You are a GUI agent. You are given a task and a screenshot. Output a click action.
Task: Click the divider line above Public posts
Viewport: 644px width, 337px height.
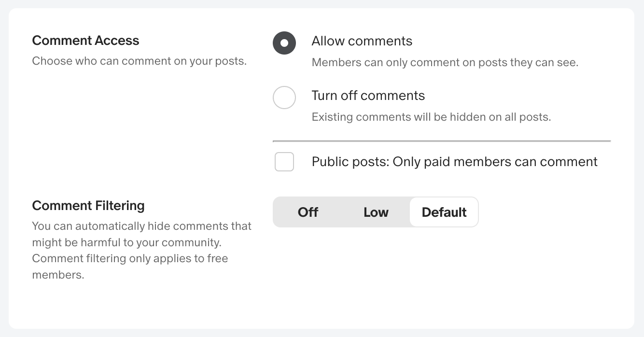click(x=442, y=141)
